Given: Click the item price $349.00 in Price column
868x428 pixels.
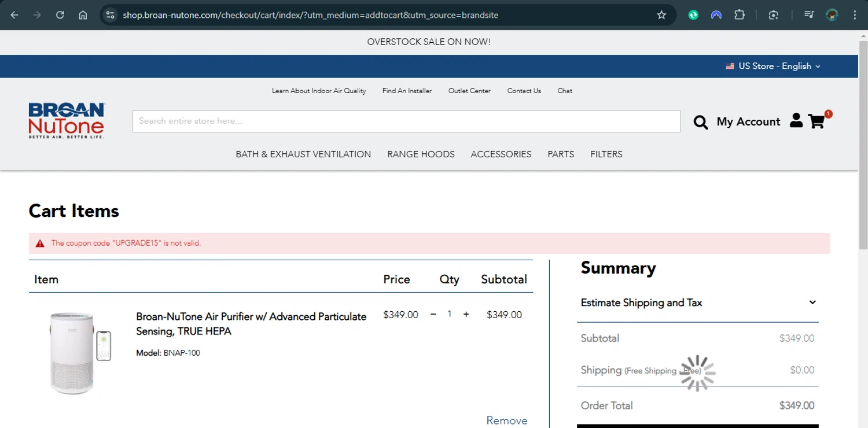Looking at the screenshot, I should (400, 315).
